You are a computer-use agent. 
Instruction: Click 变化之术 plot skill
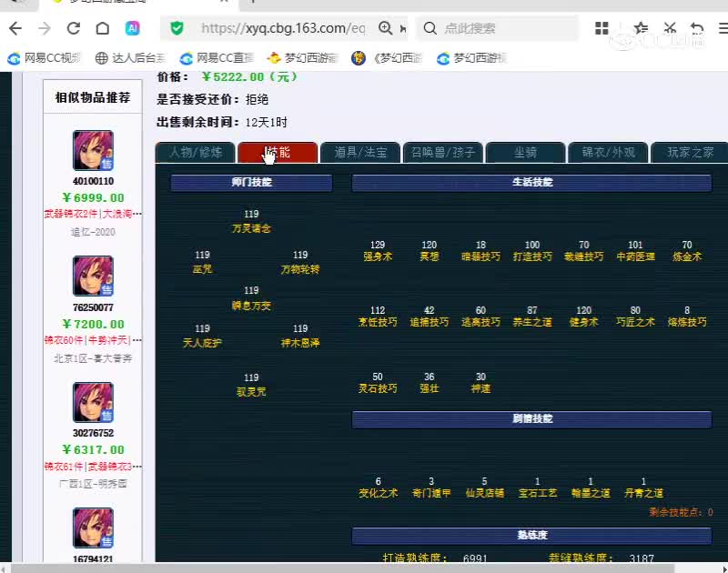378,493
